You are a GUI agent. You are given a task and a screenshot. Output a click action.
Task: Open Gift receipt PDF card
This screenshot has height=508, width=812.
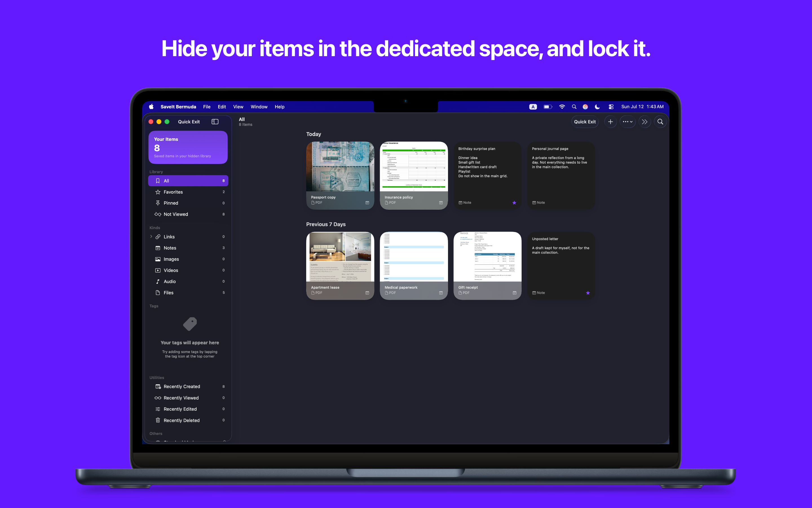pyautogui.click(x=487, y=266)
